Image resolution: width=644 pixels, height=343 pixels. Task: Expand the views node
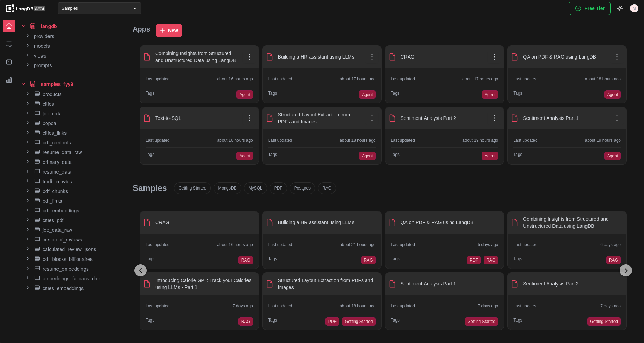click(28, 55)
